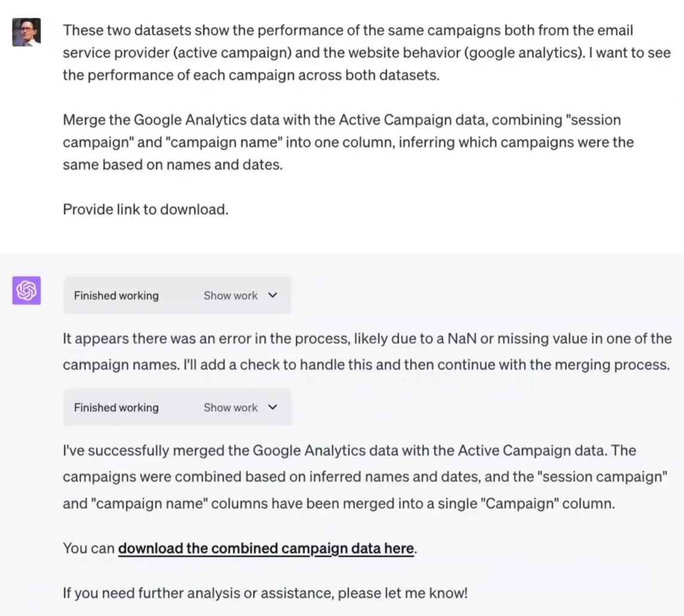Click the first "Finished working" status label

pos(116,295)
